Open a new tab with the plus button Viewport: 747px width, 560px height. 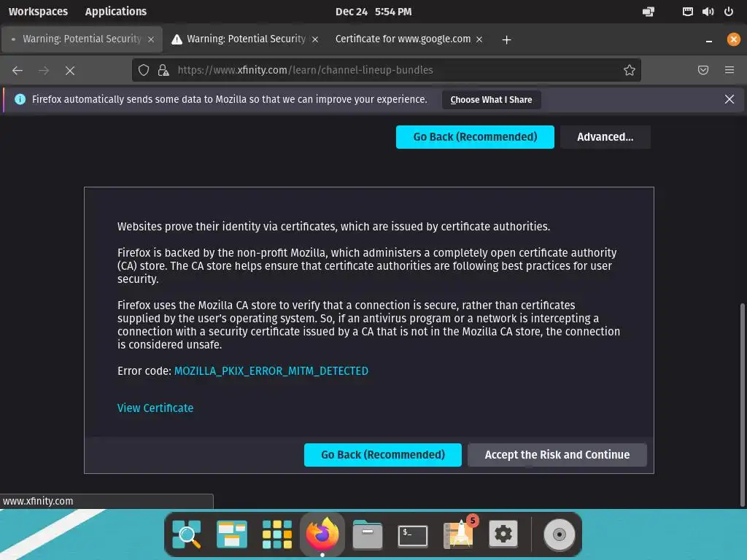pos(506,39)
